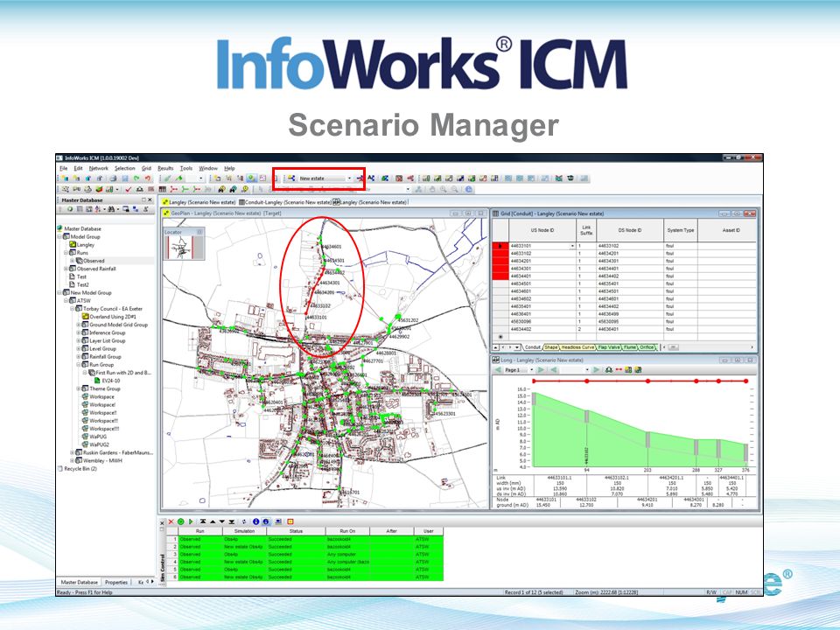Click the System Type column header
The height and width of the screenshot is (630, 840).
coord(681,230)
